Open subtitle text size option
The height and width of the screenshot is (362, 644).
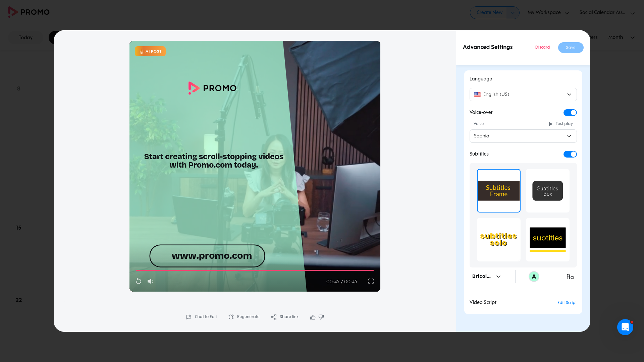[x=570, y=277]
